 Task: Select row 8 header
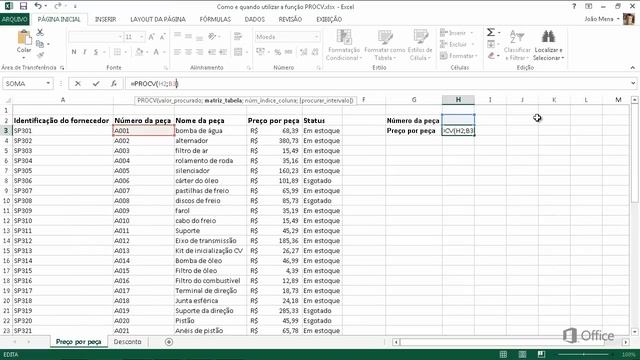[6, 181]
